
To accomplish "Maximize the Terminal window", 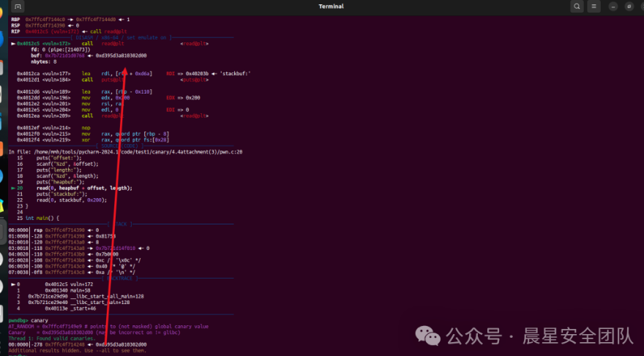I will [625, 7].
